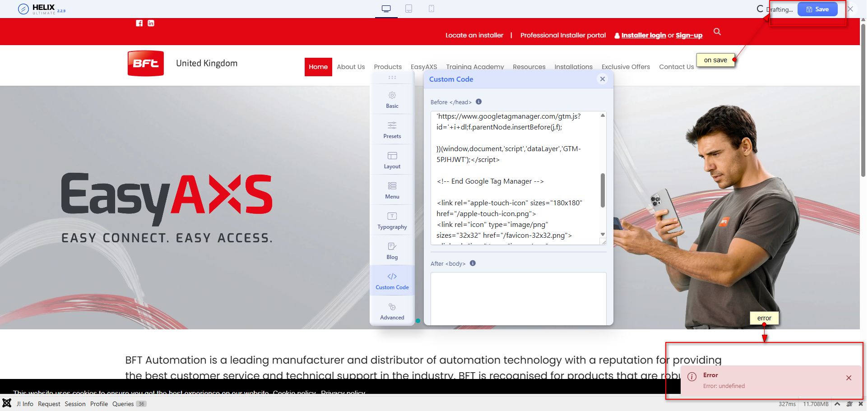The height and width of the screenshot is (411, 868).
Task: Close the Custom Code panel
Action: tap(602, 79)
